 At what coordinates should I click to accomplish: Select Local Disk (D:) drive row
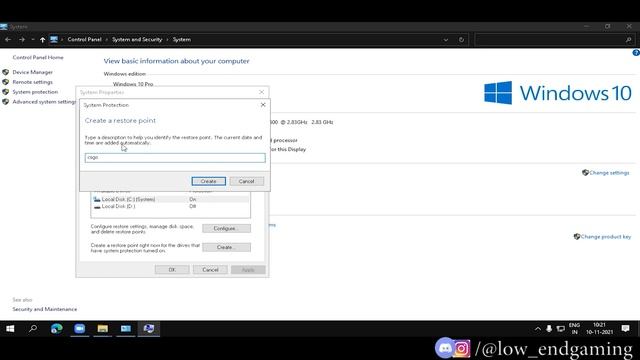tap(170, 207)
